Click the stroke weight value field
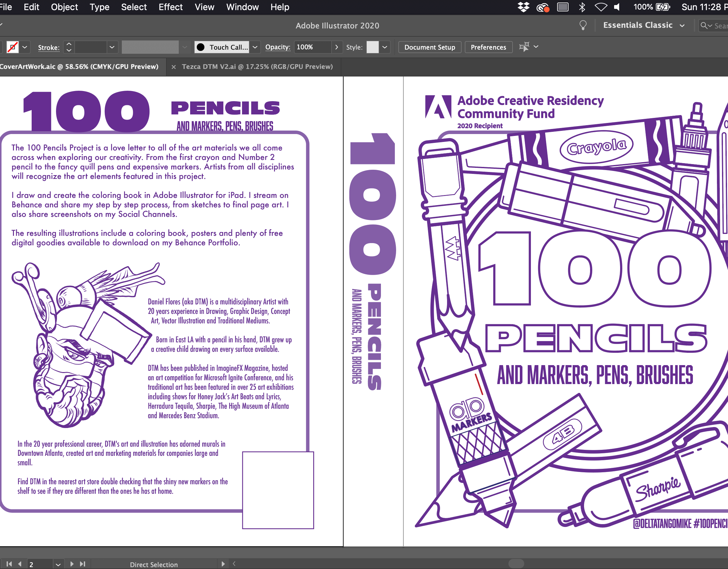728x569 pixels. [91, 47]
